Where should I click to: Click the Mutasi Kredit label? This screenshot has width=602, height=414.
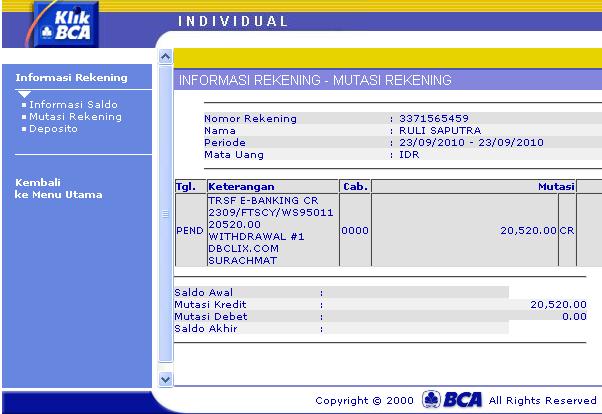(210, 305)
